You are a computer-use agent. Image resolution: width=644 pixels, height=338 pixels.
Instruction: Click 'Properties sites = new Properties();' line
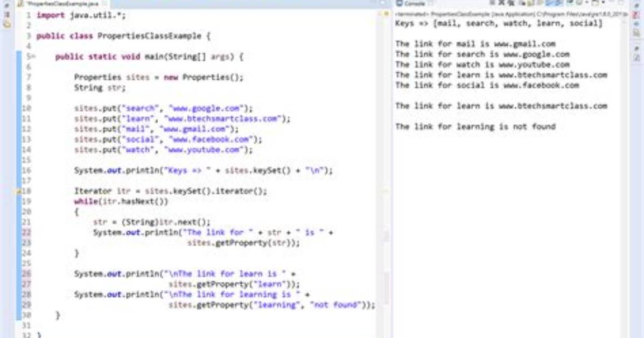pos(158,77)
